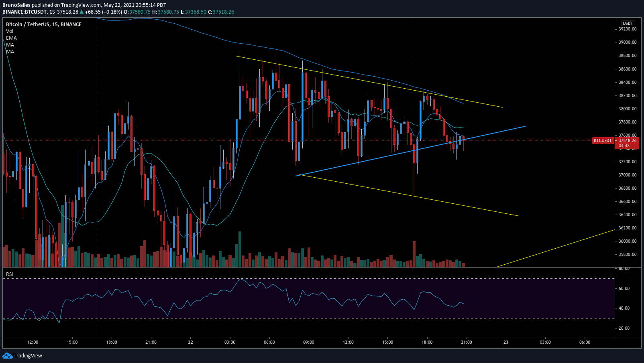Click the C:37518.26 close value
Image resolution: width=644 pixels, height=363 pixels.
pos(221,12)
